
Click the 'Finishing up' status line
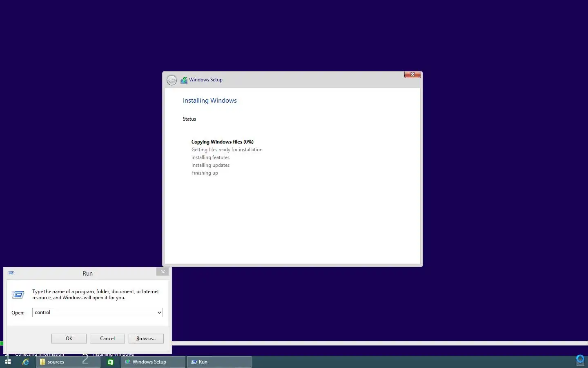tap(205, 173)
